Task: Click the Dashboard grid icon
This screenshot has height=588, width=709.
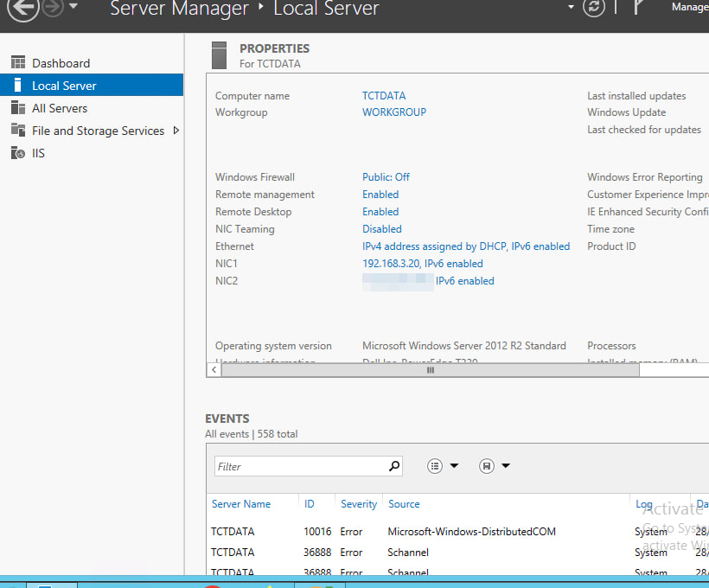Action: click(18, 62)
